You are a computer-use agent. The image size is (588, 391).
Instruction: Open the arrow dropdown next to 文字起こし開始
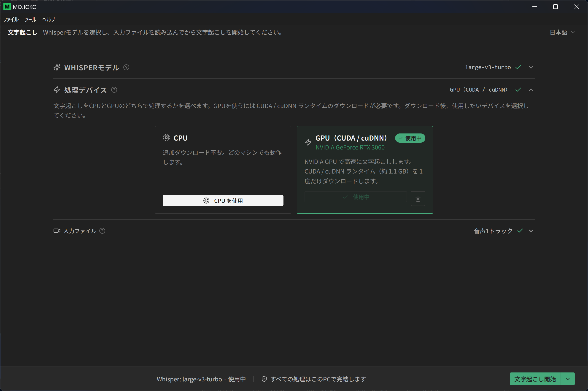[x=568, y=379]
